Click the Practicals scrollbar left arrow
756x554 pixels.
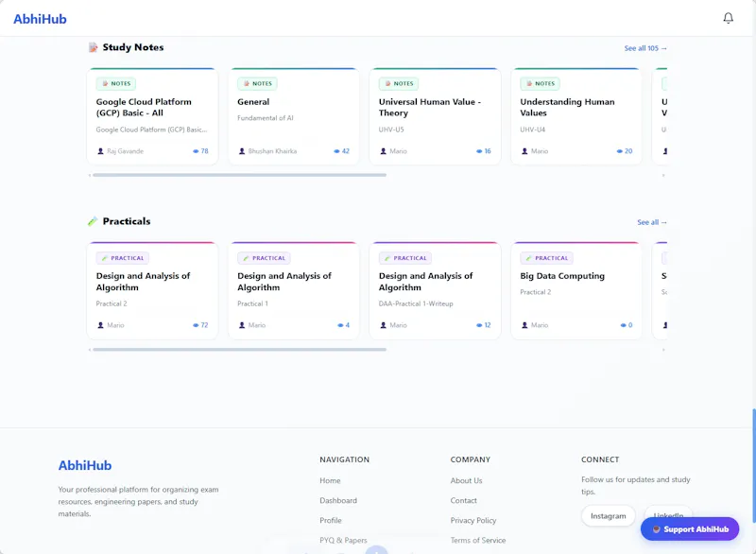click(90, 350)
